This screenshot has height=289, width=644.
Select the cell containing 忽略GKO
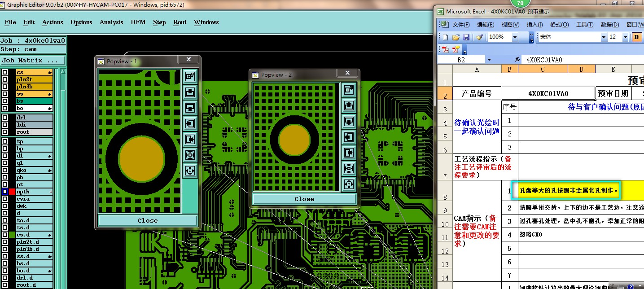tap(581, 235)
